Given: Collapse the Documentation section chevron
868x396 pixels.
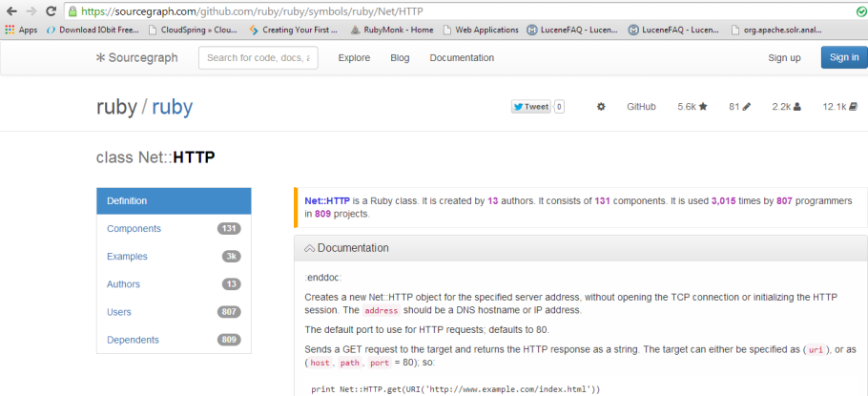Looking at the screenshot, I should (x=309, y=248).
